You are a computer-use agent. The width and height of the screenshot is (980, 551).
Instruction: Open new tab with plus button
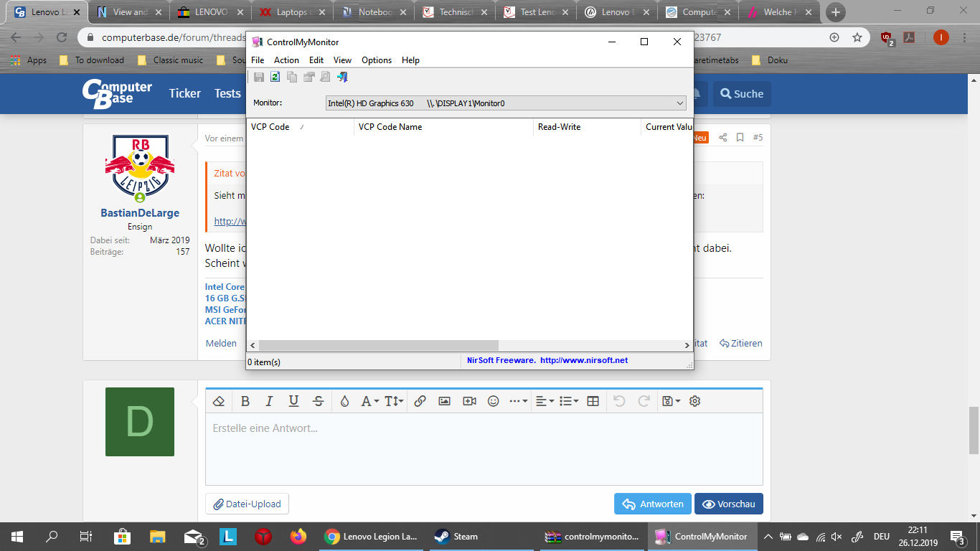pos(836,12)
